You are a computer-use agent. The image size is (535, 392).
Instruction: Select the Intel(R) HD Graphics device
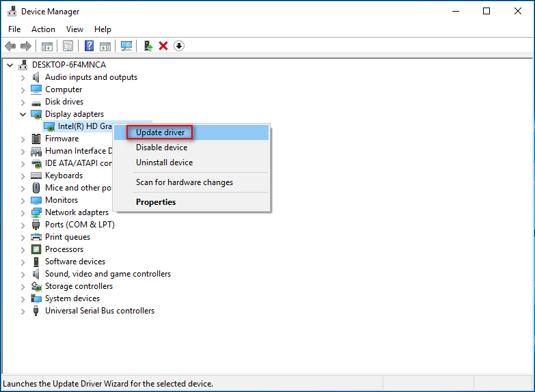tap(85, 126)
